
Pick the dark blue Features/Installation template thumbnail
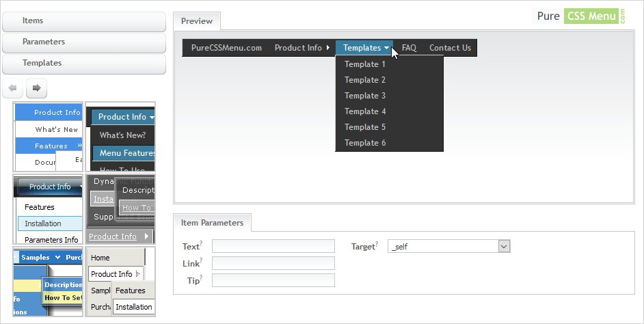(x=49, y=210)
